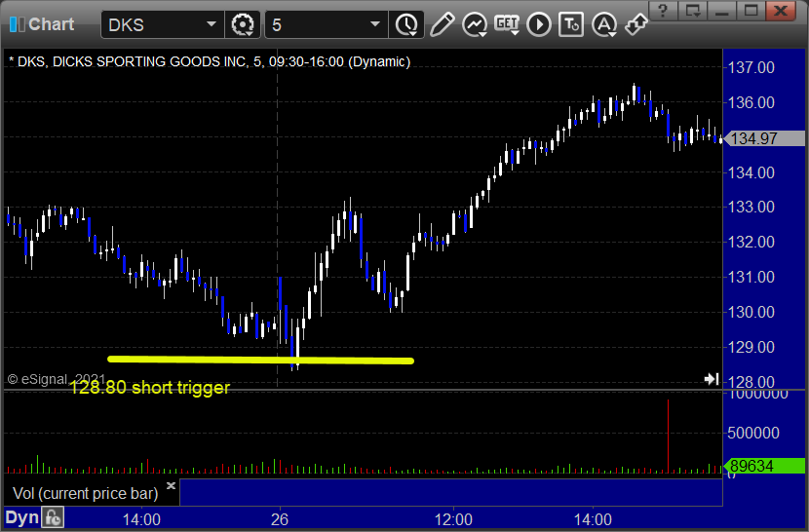Click the 130.00 price axis label
The image size is (809, 532).
coord(751,312)
